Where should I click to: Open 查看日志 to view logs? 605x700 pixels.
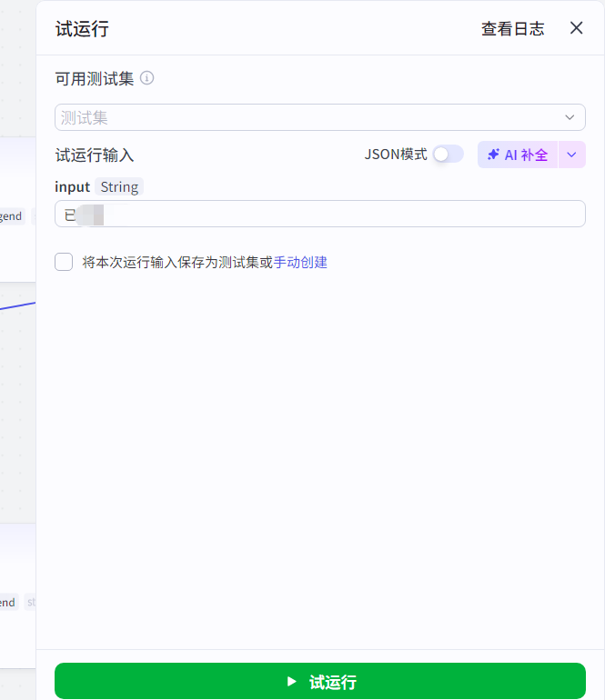pos(512,29)
